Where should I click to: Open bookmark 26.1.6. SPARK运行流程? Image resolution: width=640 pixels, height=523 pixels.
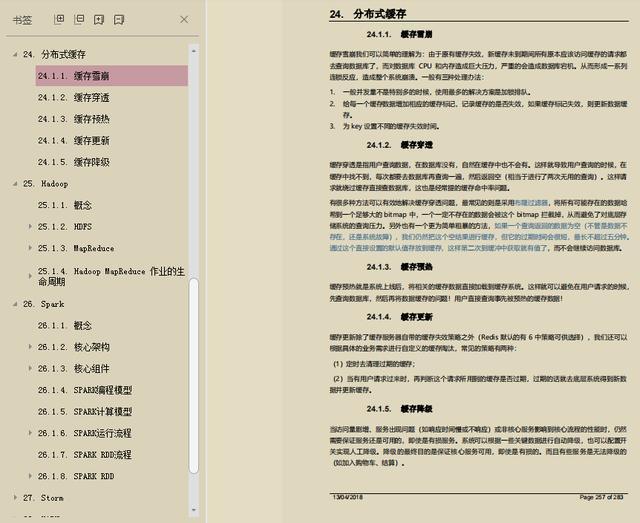tap(85, 433)
